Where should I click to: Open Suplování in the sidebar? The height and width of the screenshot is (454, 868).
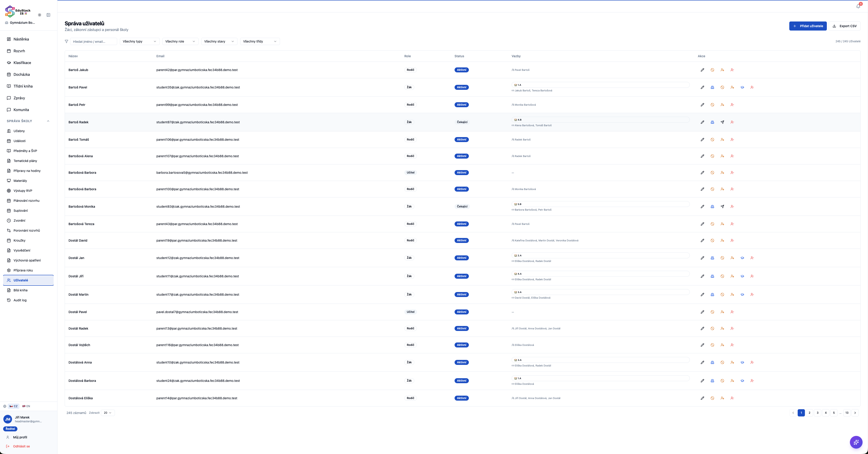point(28,211)
